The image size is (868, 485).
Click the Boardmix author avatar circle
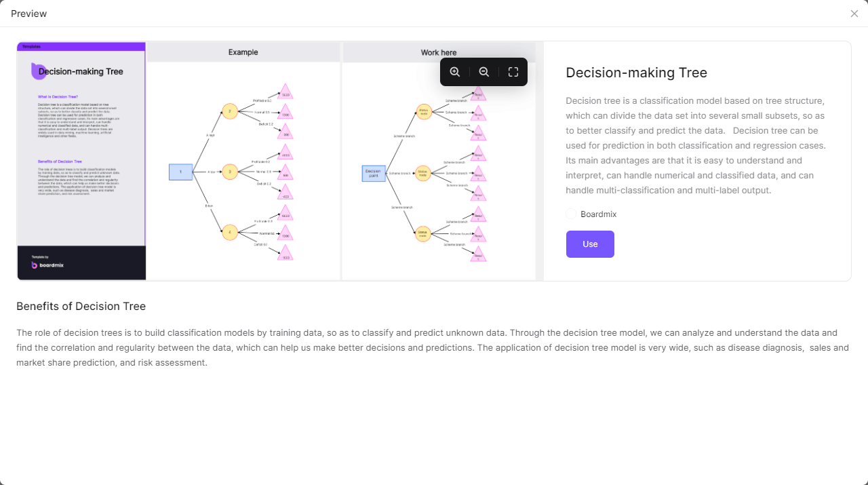(x=571, y=214)
